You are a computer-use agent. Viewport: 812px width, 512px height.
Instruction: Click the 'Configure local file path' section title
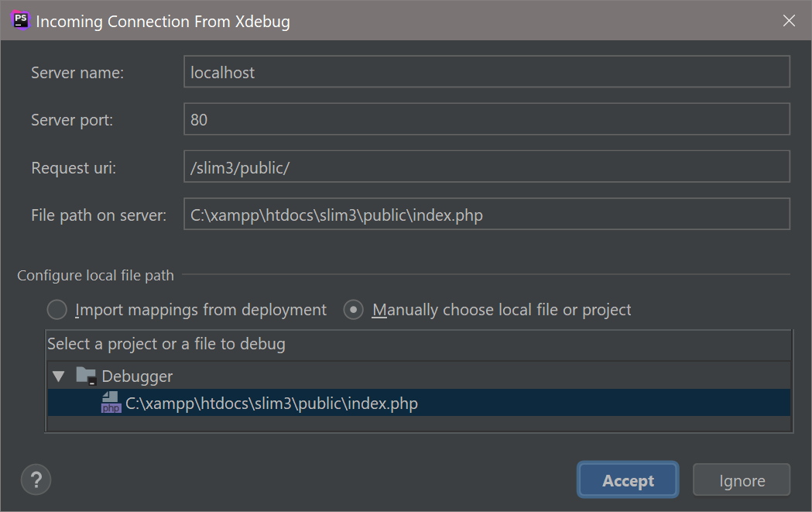pyautogui.click(x=95, y=275)
